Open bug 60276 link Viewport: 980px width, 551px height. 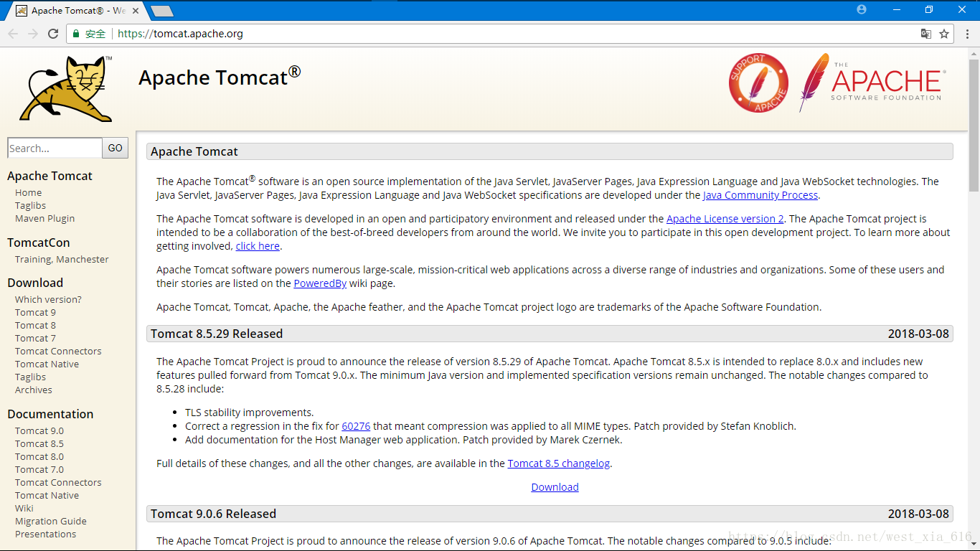(356, 426)
